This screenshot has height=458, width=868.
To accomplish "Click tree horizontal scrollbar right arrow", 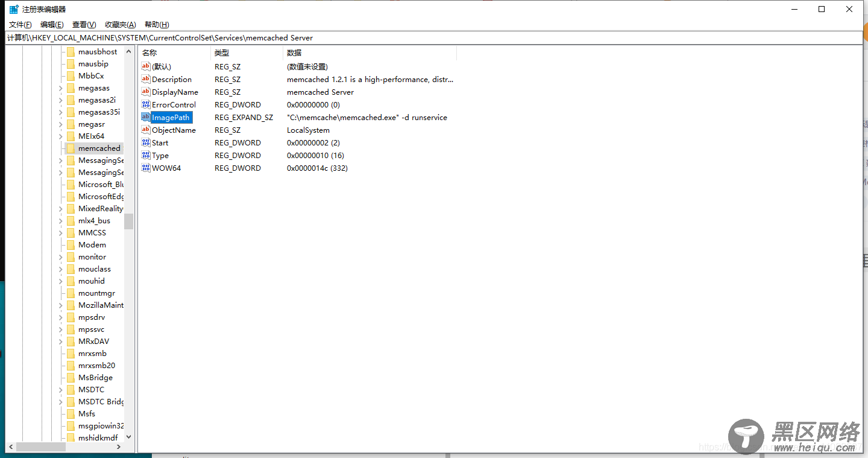I will tap(118, 447).
